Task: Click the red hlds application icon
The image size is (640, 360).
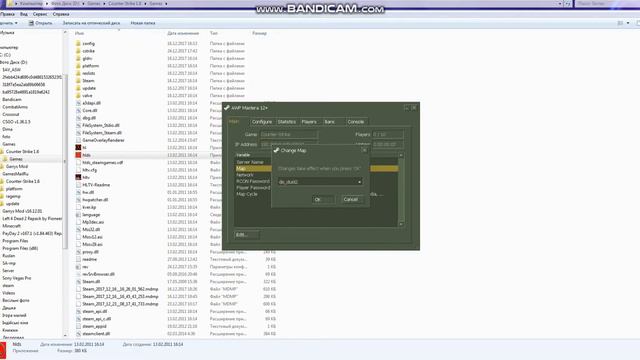Action: pos(78,155)
